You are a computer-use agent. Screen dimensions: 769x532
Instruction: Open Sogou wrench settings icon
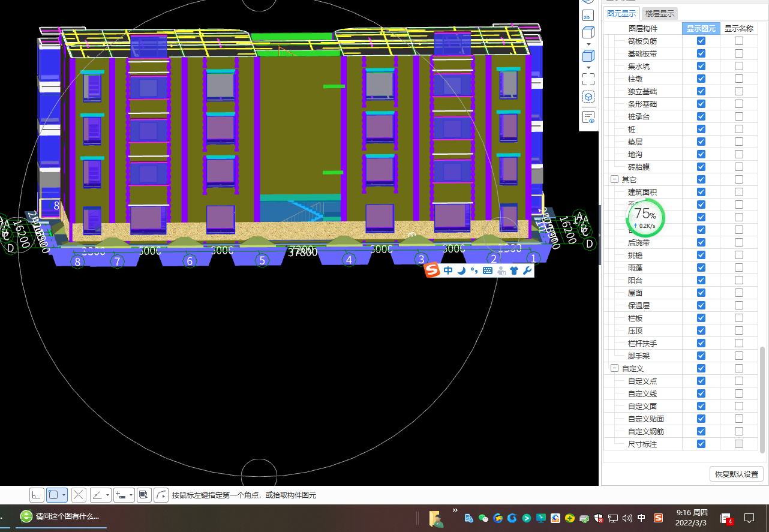527,270
